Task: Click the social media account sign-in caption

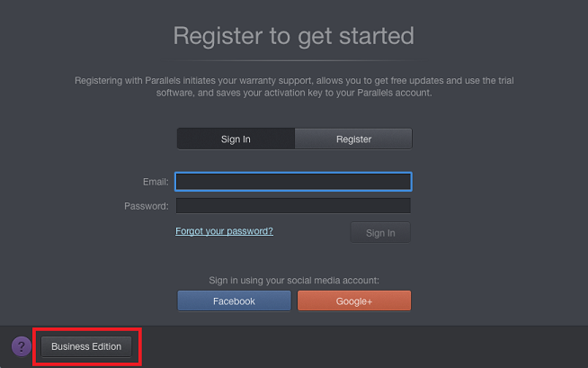Action: point(294,280)
